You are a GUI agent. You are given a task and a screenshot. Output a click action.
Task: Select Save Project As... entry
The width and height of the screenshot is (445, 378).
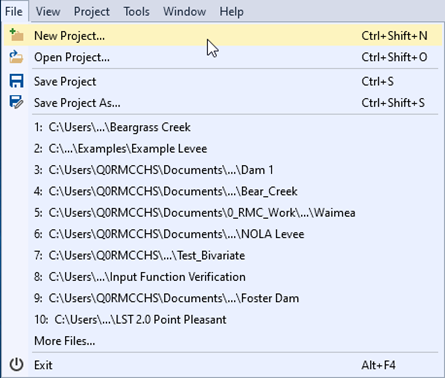tap(223, 103)
